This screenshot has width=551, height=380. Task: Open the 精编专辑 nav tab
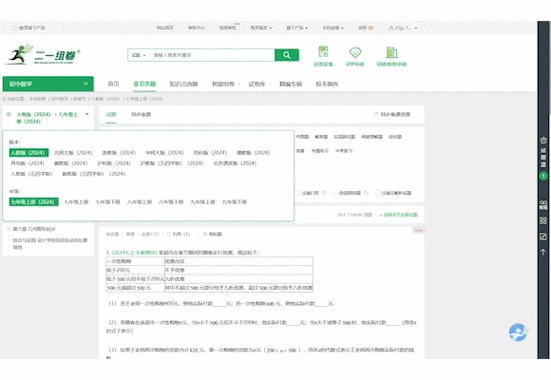click(291, 84)
